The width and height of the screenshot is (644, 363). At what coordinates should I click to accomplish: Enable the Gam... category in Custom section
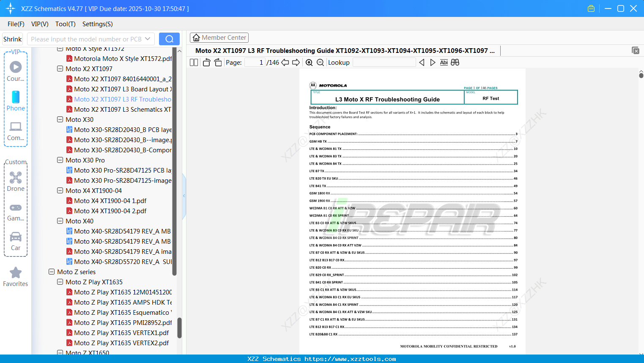coord(16,212)
